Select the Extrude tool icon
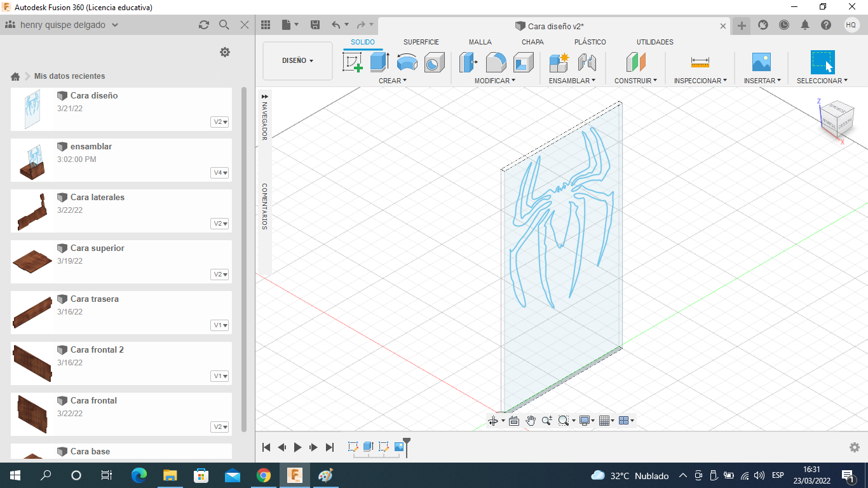The width and height of the screenshot is (868, 488). tap(379, 62)
